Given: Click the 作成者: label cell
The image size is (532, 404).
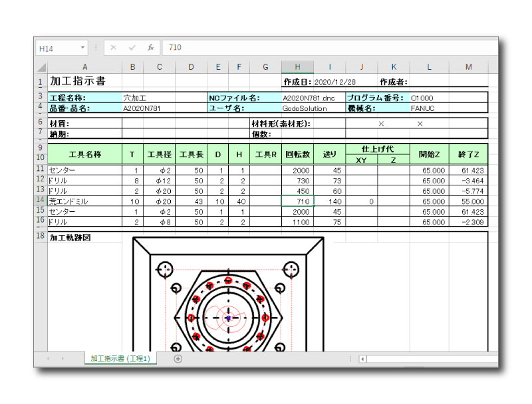Looking at the screenshot, I should (x=394, y=82).
